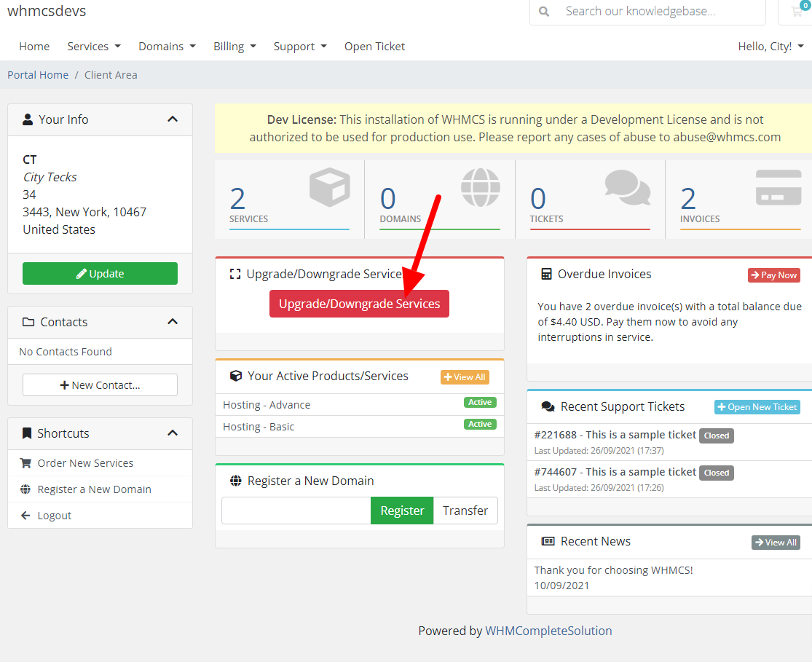
Task: Click the Upgrade/Downgrade panel expand icon
Action: 235,274
